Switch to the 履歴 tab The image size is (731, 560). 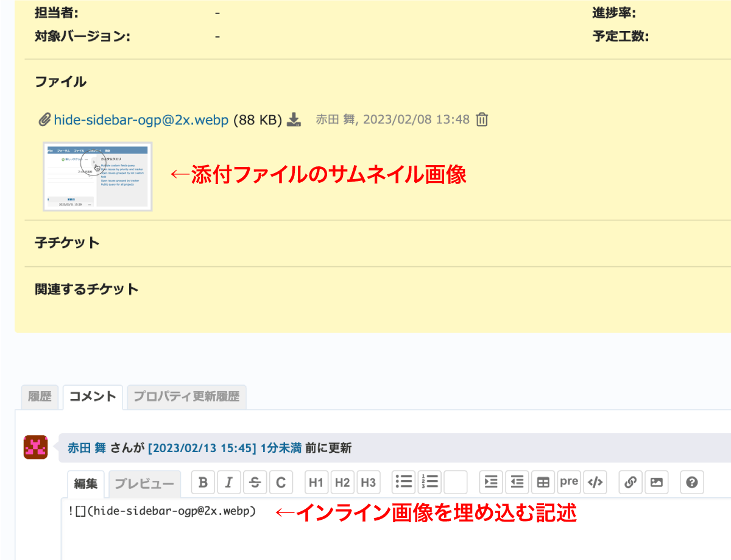tap(40, 397)
